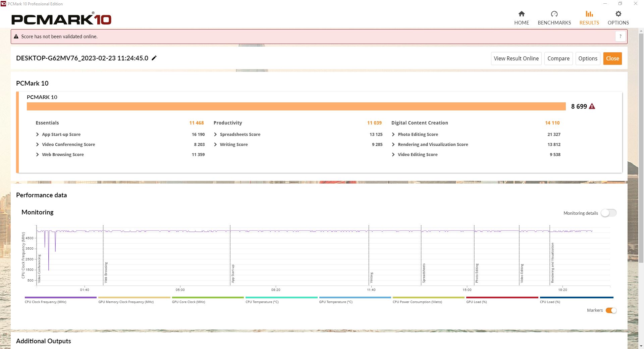This screenshot has width=644, height=349.
Task: Click the orange PCMark 10 score bar
Action: 296,106
